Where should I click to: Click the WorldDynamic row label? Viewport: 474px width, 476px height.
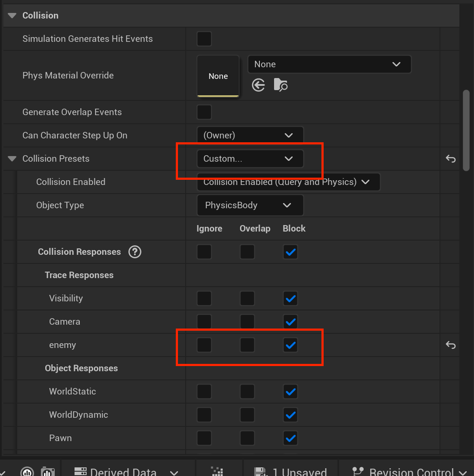click(x=78, y=415)
